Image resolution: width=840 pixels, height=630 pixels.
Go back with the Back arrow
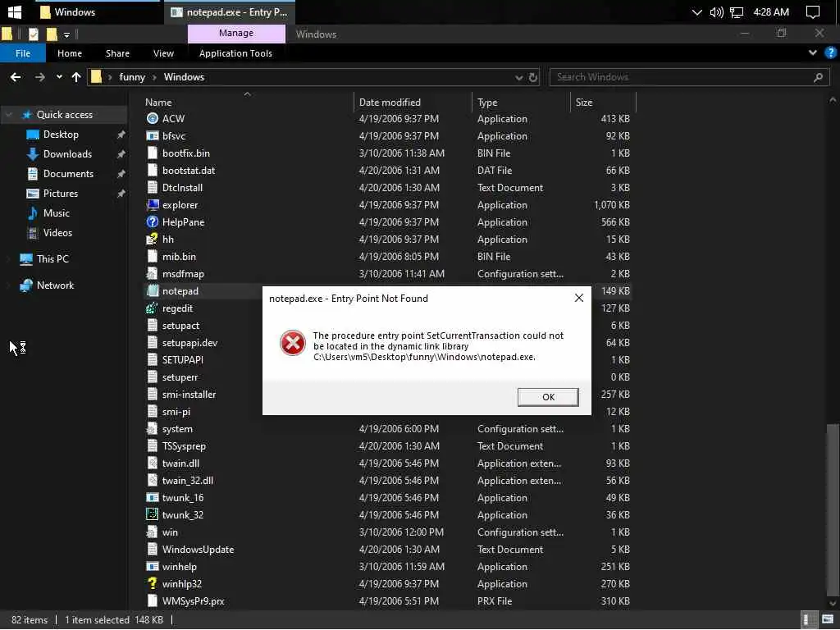[x=16, y=77]
